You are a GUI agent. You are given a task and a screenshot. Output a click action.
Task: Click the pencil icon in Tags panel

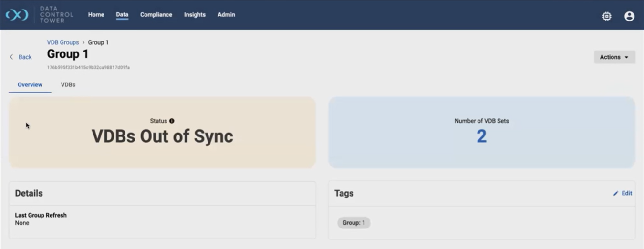click(x=615, y=194)
